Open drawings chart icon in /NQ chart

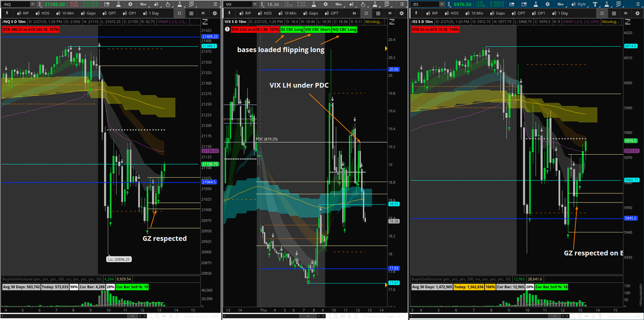[x=192, y=4]
